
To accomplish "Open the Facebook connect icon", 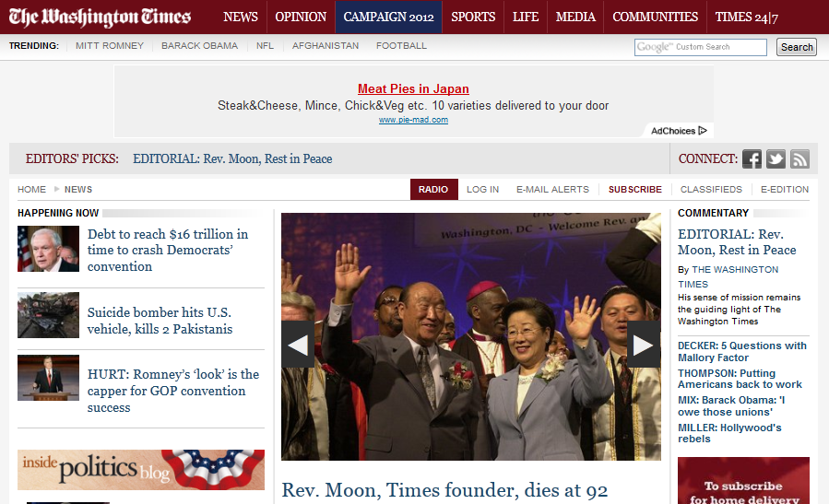I will [752, 159].
